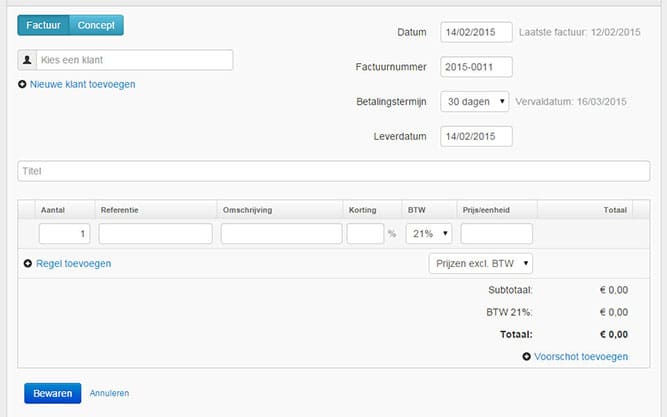This screenshot has width=667, height=417.
Task: Click the Annuleren link
Action: [109, 394]
